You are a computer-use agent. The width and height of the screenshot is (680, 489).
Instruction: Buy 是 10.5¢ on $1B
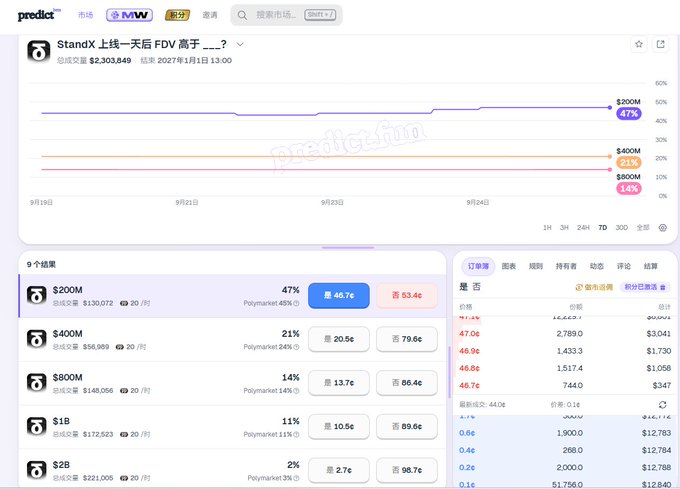coord(339,427)
